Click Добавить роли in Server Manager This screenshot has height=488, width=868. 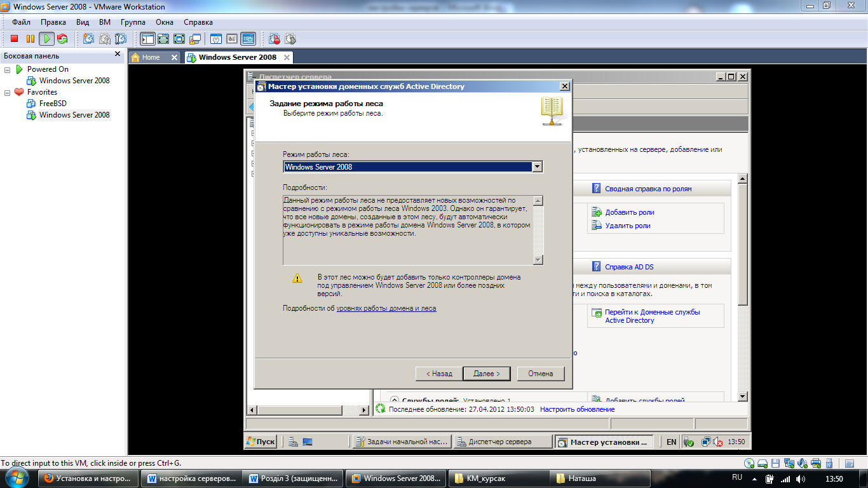(630, 212)
